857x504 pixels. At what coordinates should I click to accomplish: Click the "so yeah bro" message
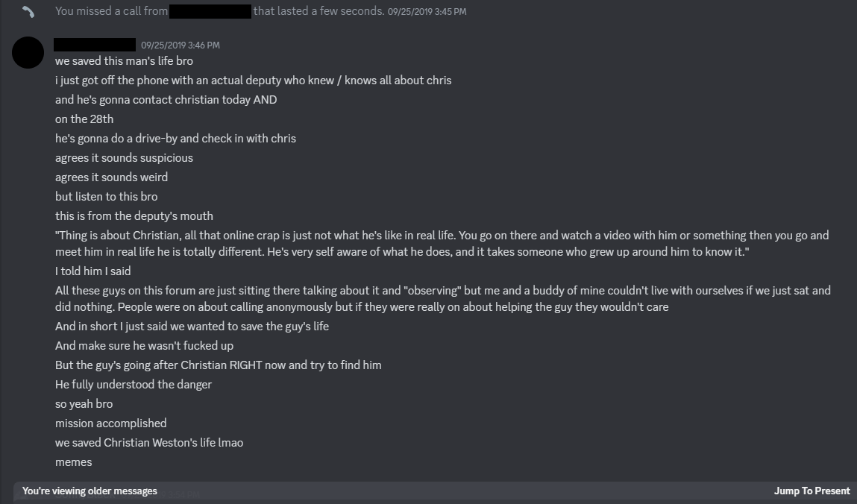point(84,403)
